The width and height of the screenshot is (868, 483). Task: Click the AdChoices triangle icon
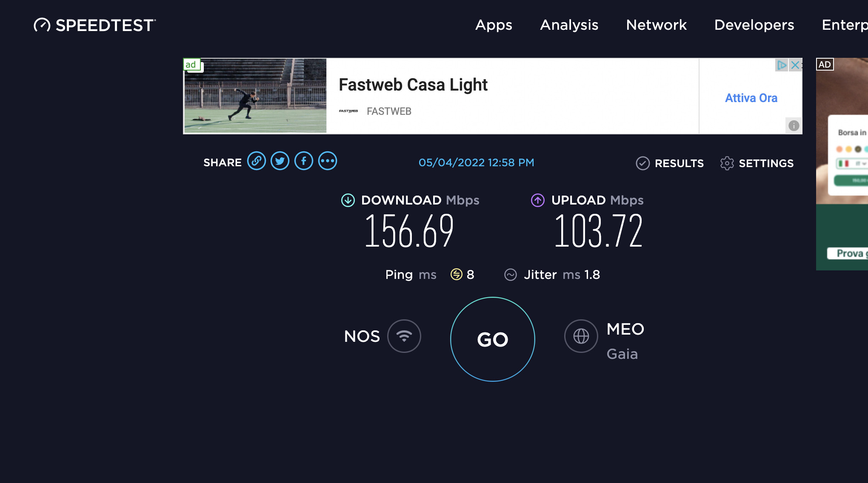pyautogui.click(x=782, y=65)
